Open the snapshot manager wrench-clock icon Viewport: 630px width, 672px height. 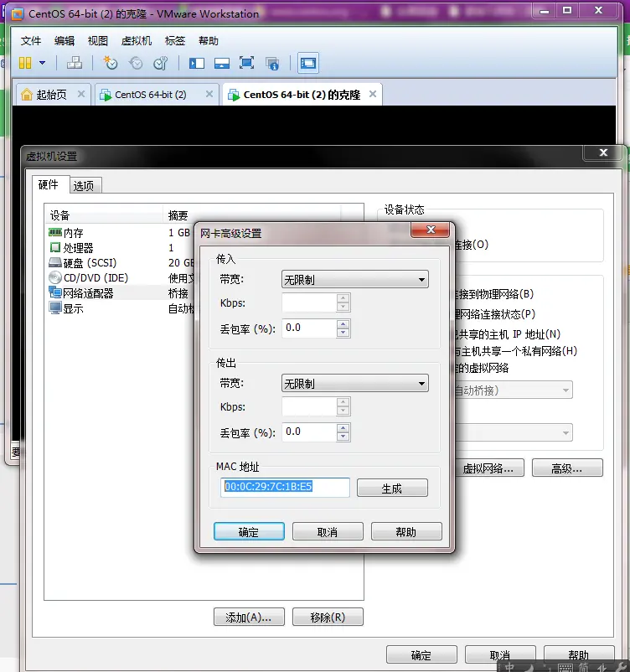pos(160,63)
